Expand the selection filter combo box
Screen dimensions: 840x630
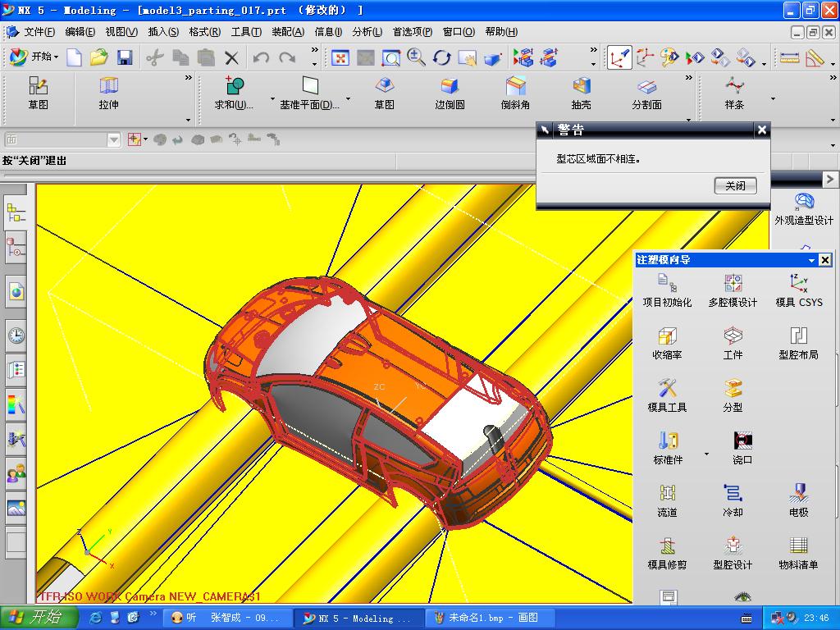coord(113,140)
